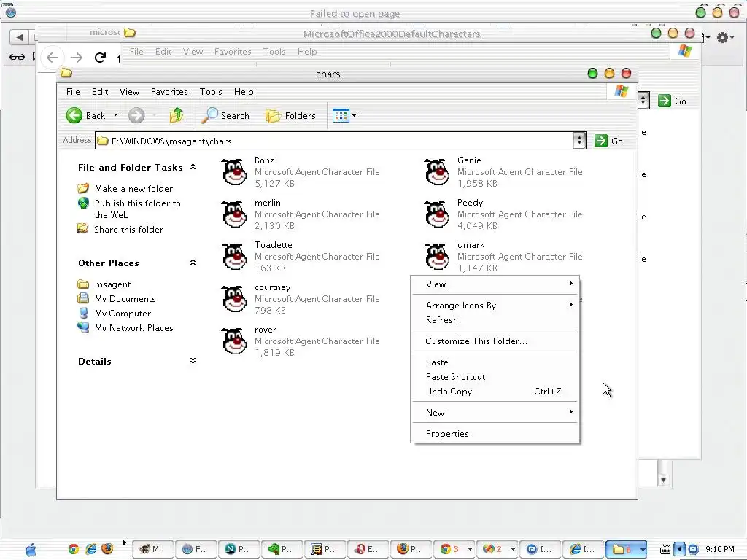Click the chars window folder title icon

click(66, 73)
